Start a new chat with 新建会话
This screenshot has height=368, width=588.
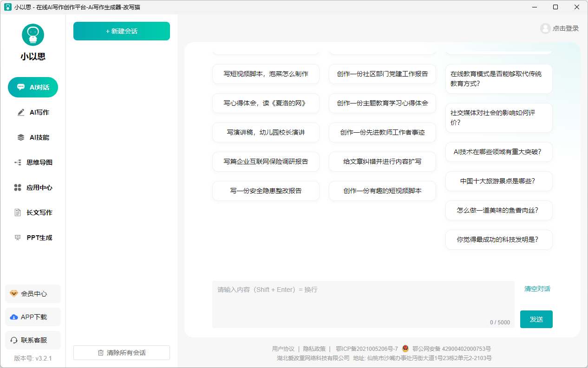tap(122, 31)
